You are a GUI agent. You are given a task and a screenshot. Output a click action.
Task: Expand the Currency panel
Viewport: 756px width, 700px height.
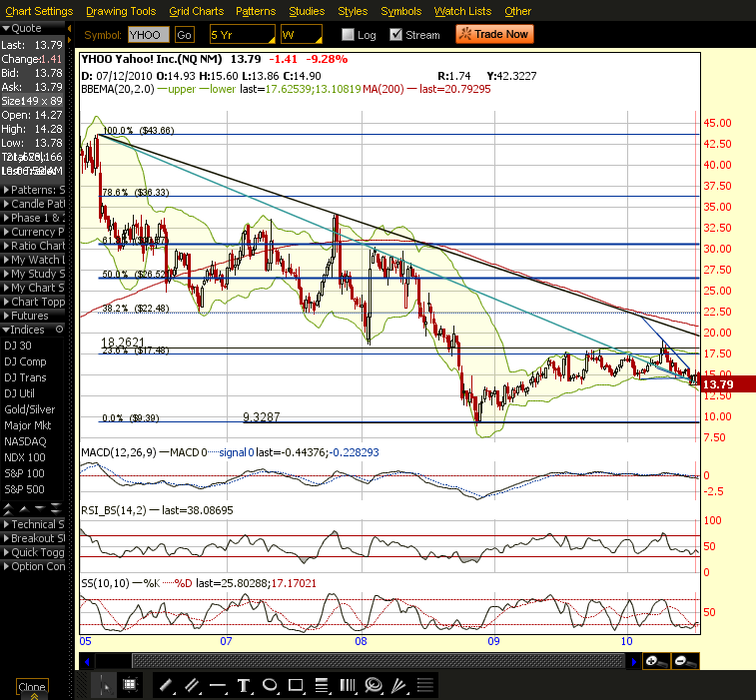[32, 232]
